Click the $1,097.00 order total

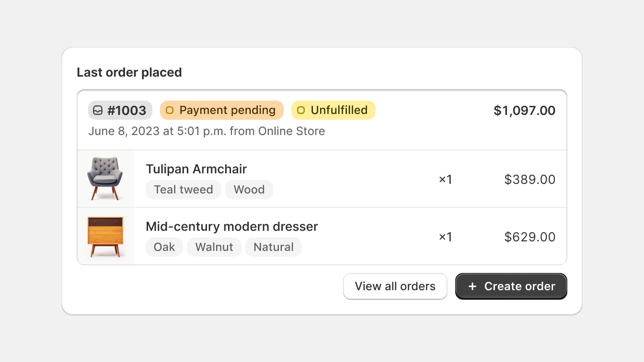click(x=525, y=111)
